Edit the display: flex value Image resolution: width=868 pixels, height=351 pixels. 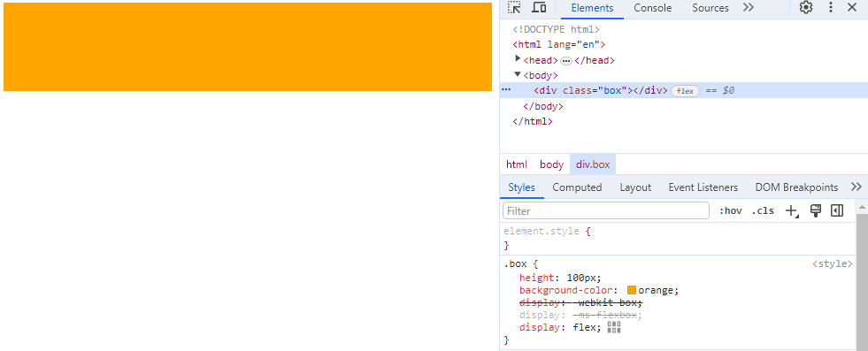pos(584,328)
